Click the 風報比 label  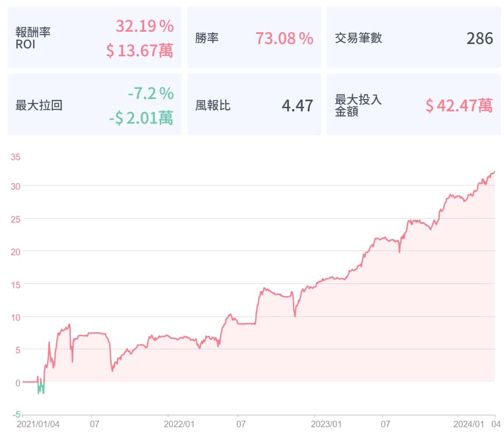213,106
